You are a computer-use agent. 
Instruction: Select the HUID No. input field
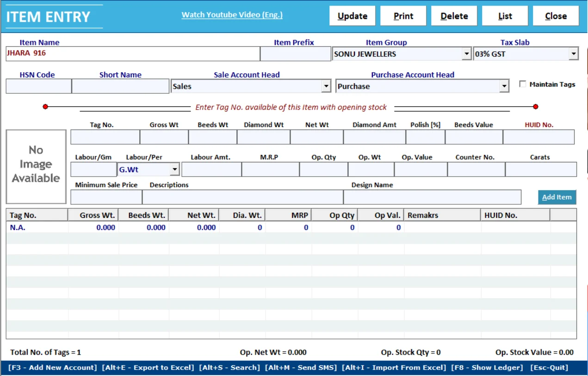539,137
